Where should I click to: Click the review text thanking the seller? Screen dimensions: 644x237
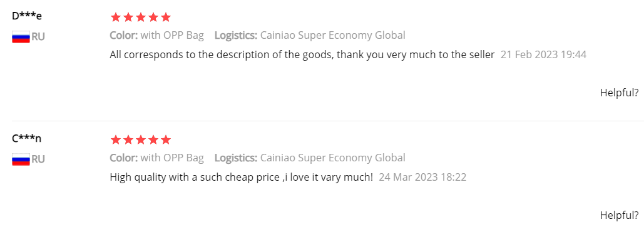pos(302,55)
